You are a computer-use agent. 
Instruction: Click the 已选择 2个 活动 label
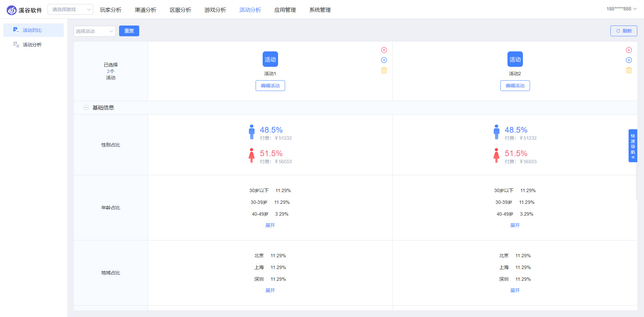pos(111,71)
